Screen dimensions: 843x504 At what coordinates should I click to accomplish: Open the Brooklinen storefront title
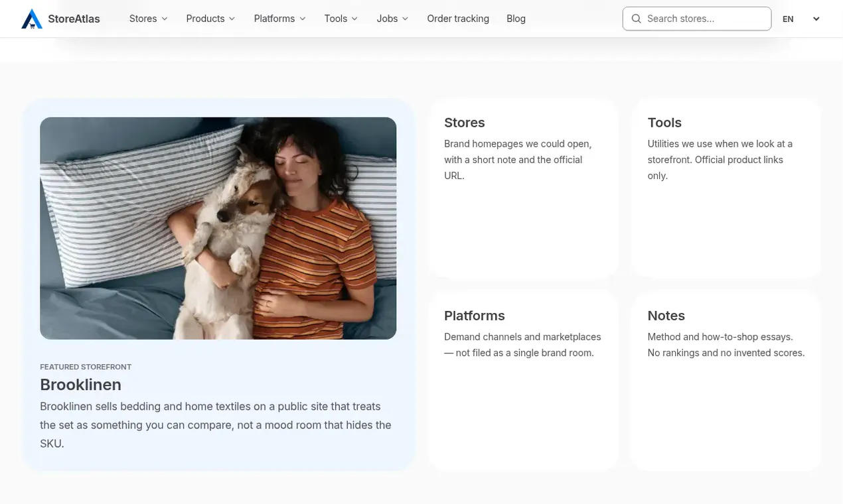[80, 385]
